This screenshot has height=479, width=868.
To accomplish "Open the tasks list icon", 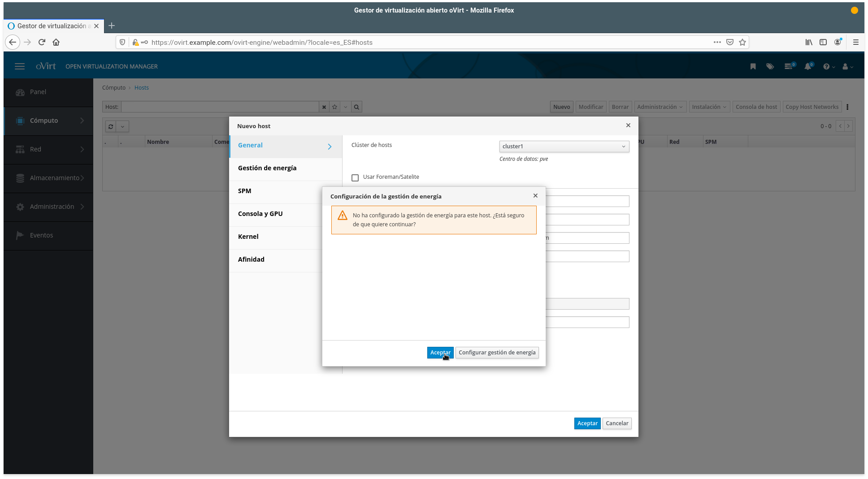I will pos(789,66).
